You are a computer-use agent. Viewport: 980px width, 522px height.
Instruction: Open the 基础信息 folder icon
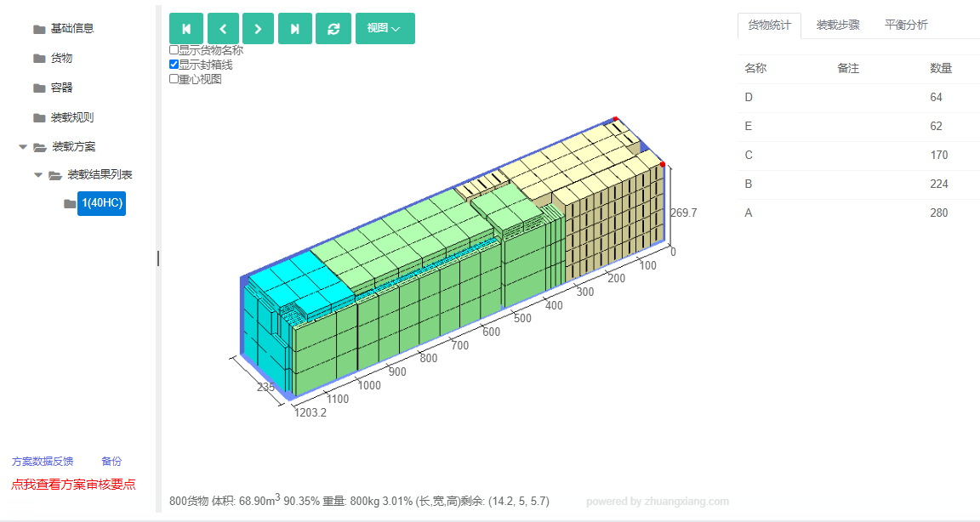(39, 29)
